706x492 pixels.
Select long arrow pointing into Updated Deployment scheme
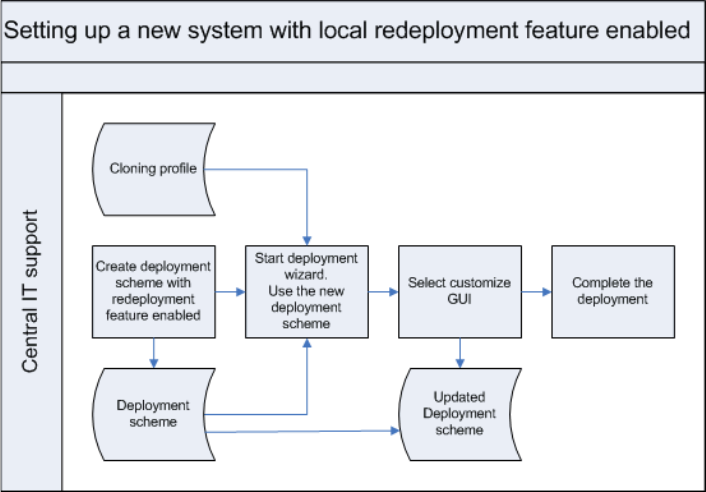[x=300, y=431]
